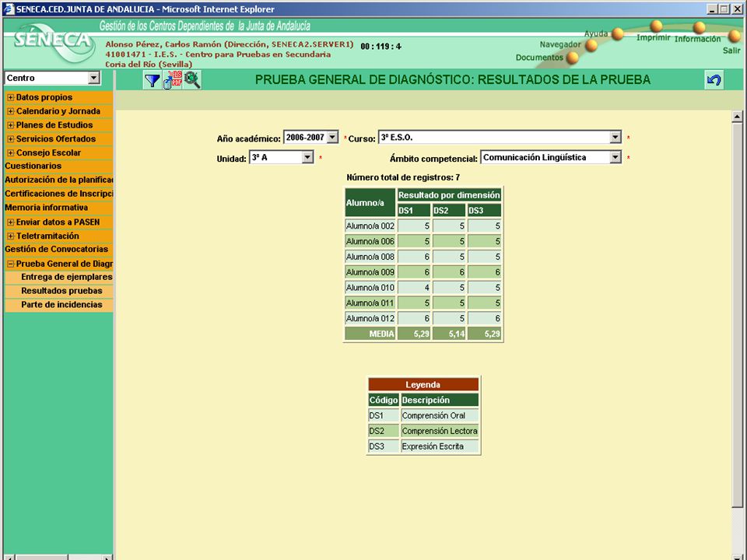Screen dimensions: 747x560
Task: Export results to XLS/PDF icon
Action: [173, 80]
